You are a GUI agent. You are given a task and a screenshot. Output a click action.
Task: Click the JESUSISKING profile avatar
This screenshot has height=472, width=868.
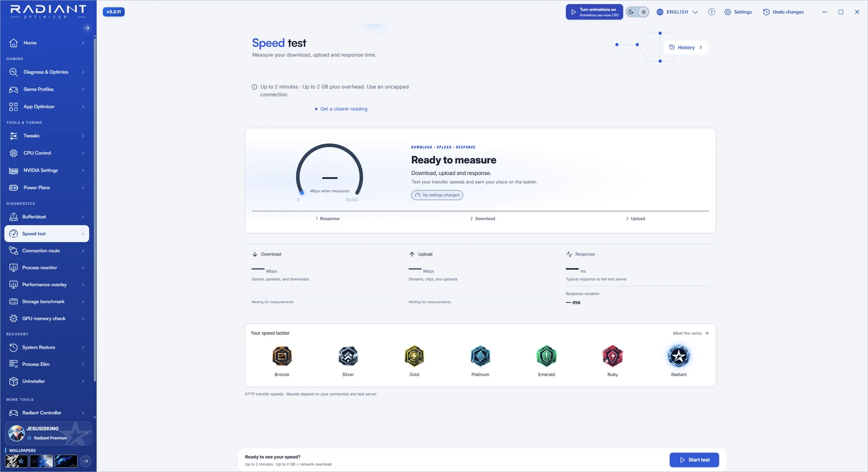pos(16,433)
